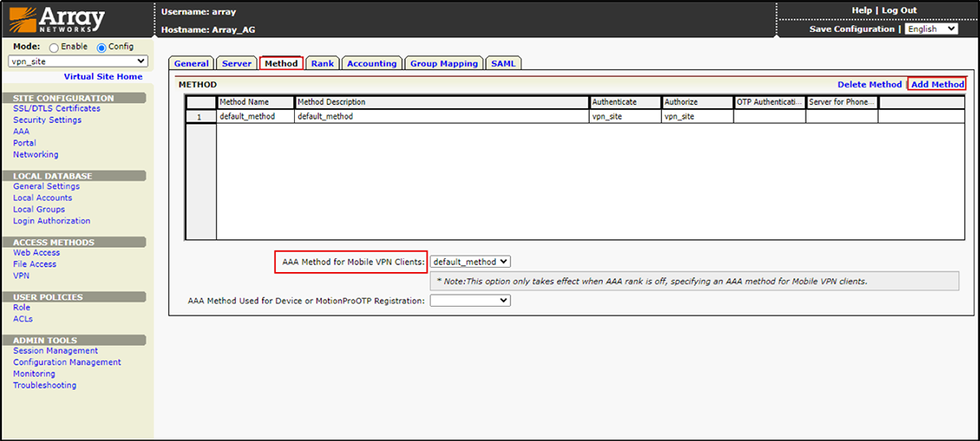Expand AAA Method for Mobile VPN Clients dropdown

pyautogui.click(x=470, y=262)
